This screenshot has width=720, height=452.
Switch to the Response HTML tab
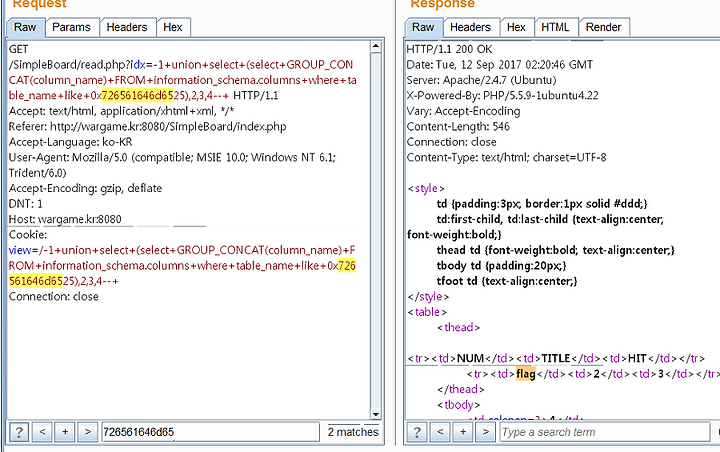[x=555, y=28]
